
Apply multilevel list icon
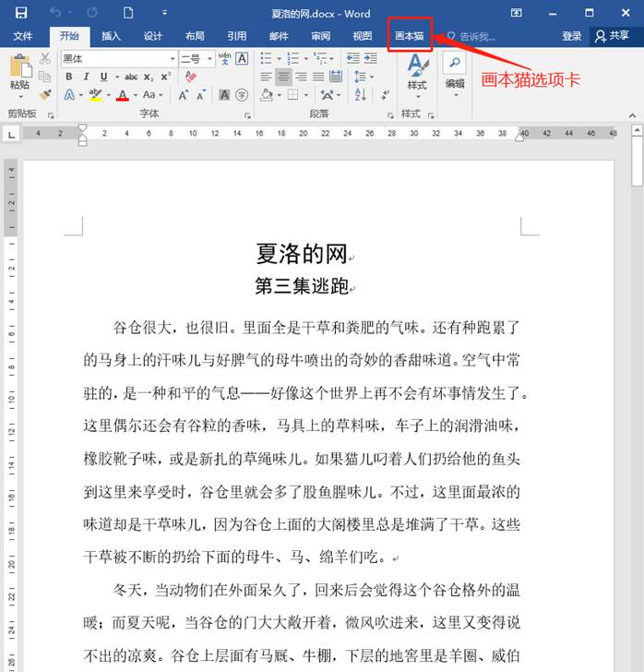click(320, 58)
